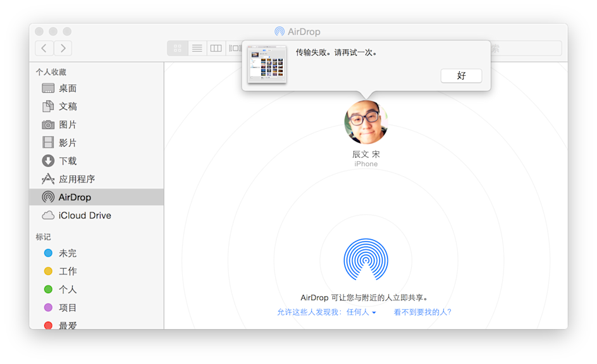This screenshot has height=364, width=597.
Task: Open 看不到要找的人? help link
Action: [x=422, y=312]
